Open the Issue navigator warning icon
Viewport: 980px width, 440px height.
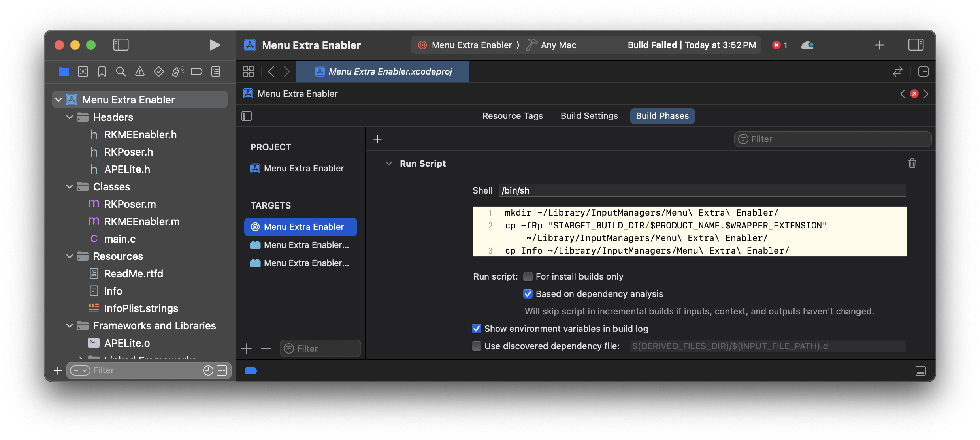[140, 71]
